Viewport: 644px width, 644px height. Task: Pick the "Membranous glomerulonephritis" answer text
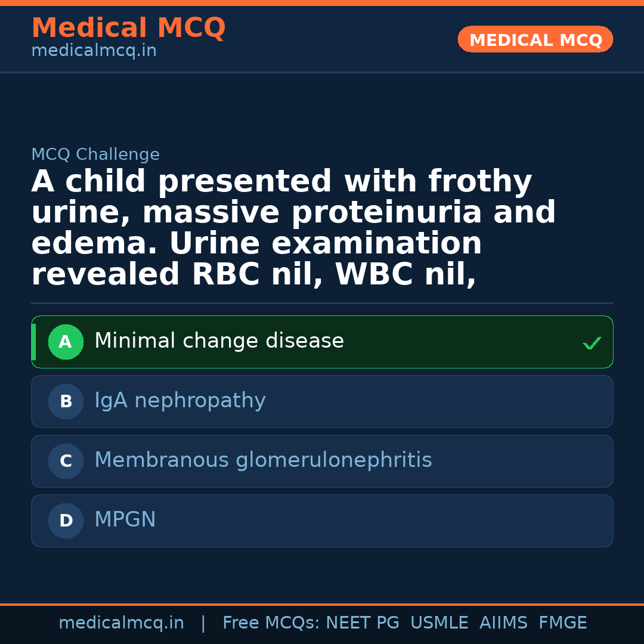tap(263, 460)
